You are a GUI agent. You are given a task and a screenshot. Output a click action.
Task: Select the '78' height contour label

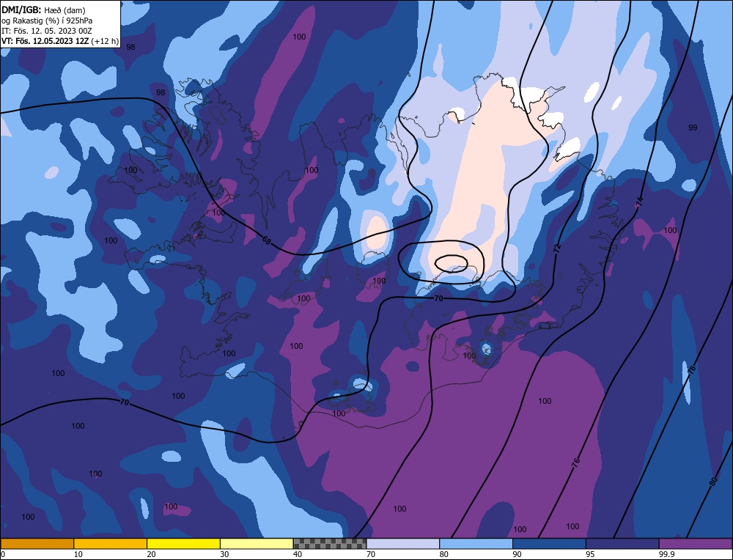[692, 369]
